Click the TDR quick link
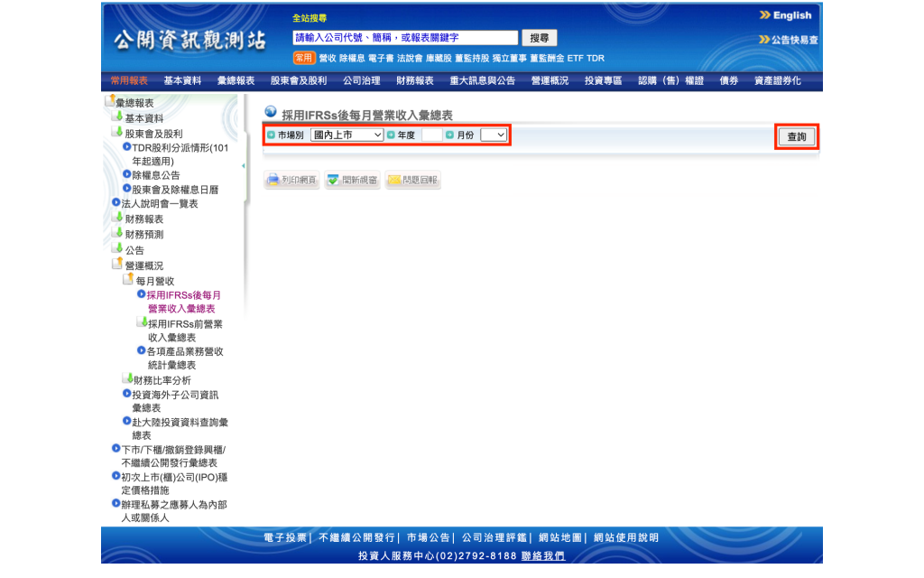924x578 pixels. (596, 59)
